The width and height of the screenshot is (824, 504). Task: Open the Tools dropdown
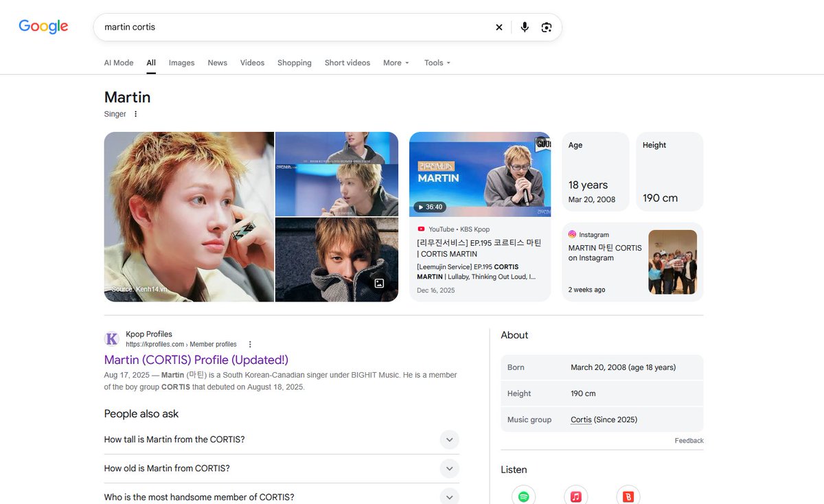point(437,62)
